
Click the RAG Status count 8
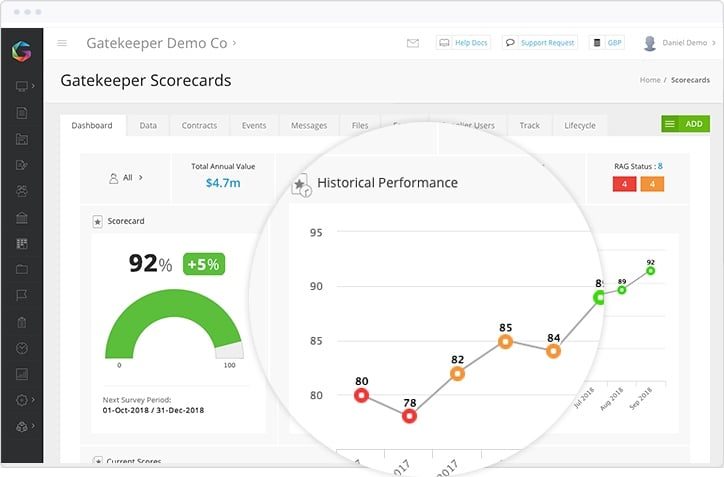[x=660, y=166]
